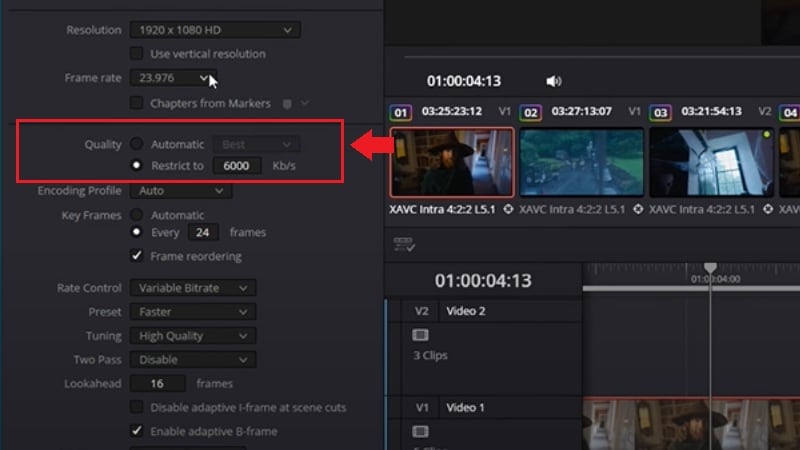
Task: Select the clip 01 wizard thumbnail
Action: (x=452, y=162)
